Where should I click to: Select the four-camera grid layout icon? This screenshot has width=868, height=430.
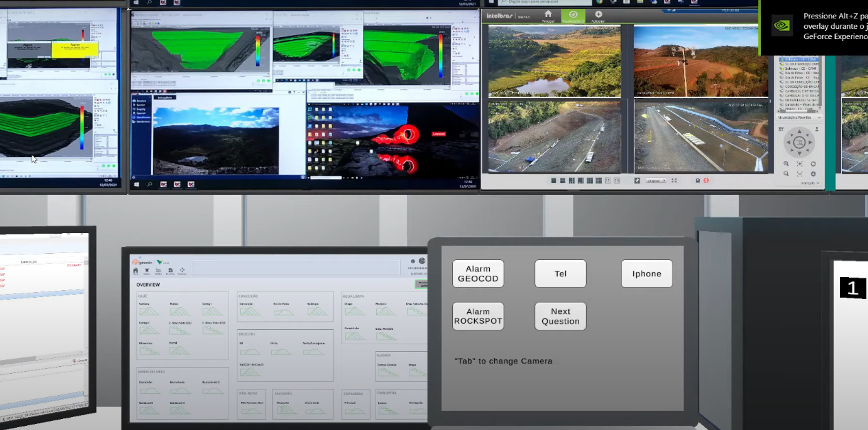(563, 180)
